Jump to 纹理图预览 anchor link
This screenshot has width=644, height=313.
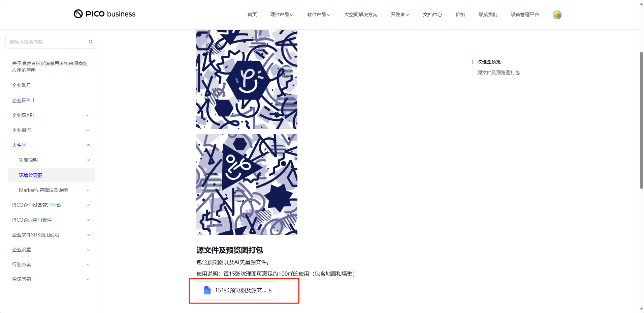coord(489,62)
